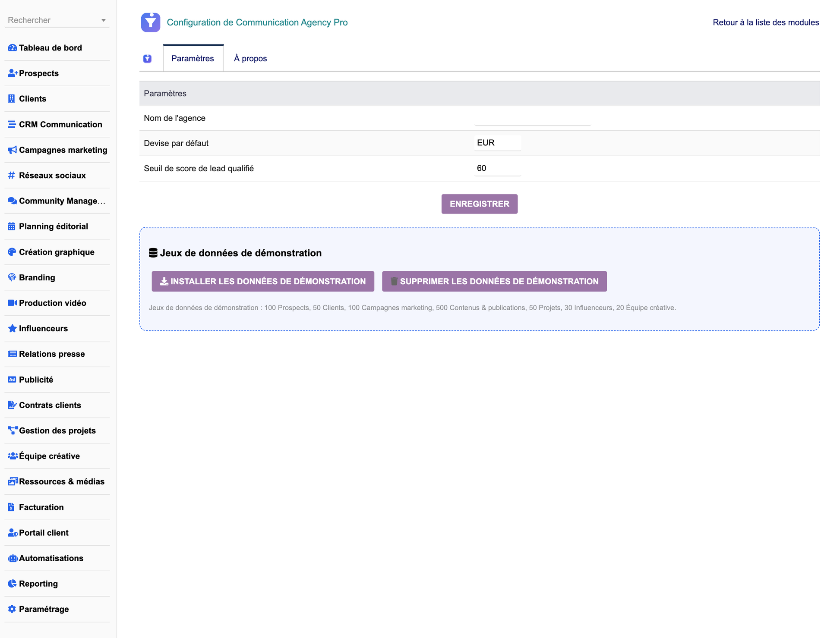Click the 'Jeux de données de démonstration' heading
The image size is (840, 638).
240,253
